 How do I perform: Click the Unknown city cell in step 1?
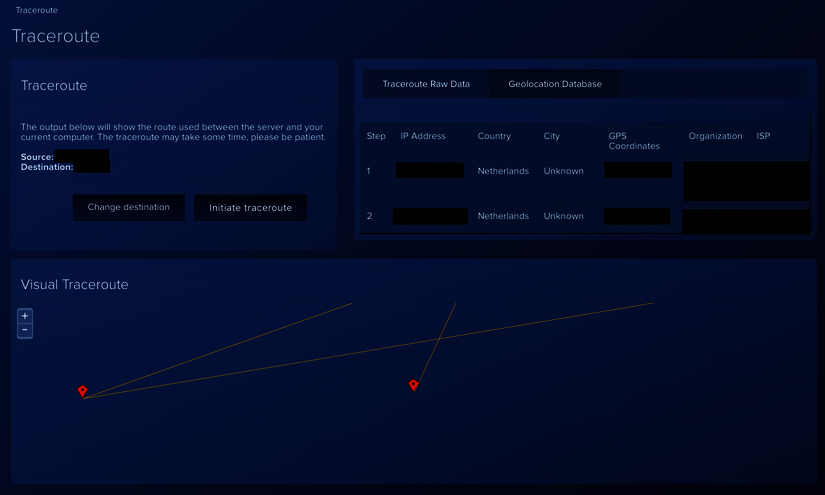pyautogui.click(x=563, y=171)
